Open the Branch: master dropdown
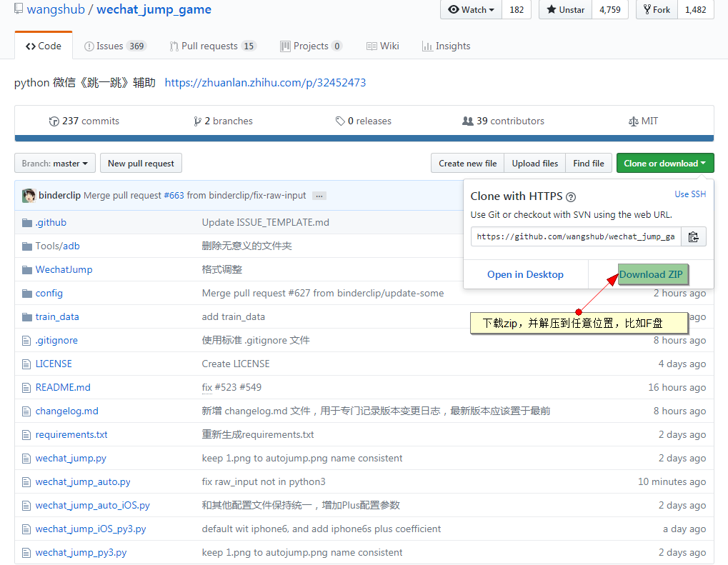This screenshot has width=728, height=565. (55, 164)
